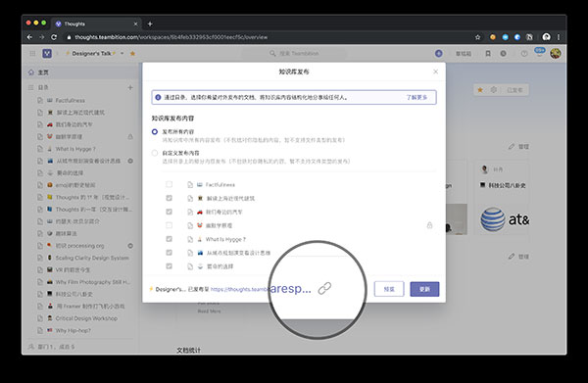Viewport: 588px width, 383px height.
Task: Open the help question mark icon
Action: click(524, 54)
